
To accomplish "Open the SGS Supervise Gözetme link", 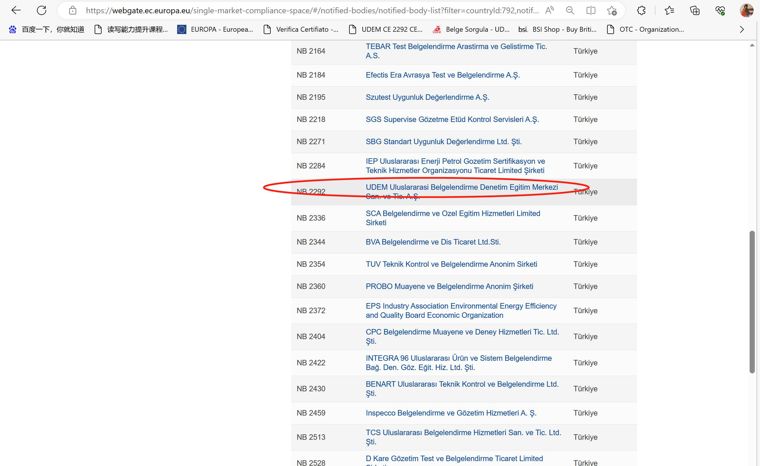I will (x=452, y=119).
